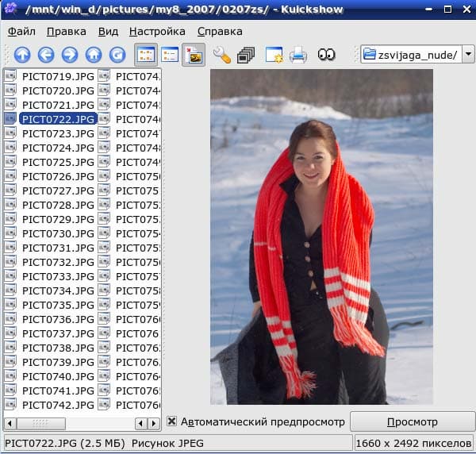Click the Kuickshow title bar app icon
The image size is (476, 454).
pyautogui.click(x=10, y=9)
